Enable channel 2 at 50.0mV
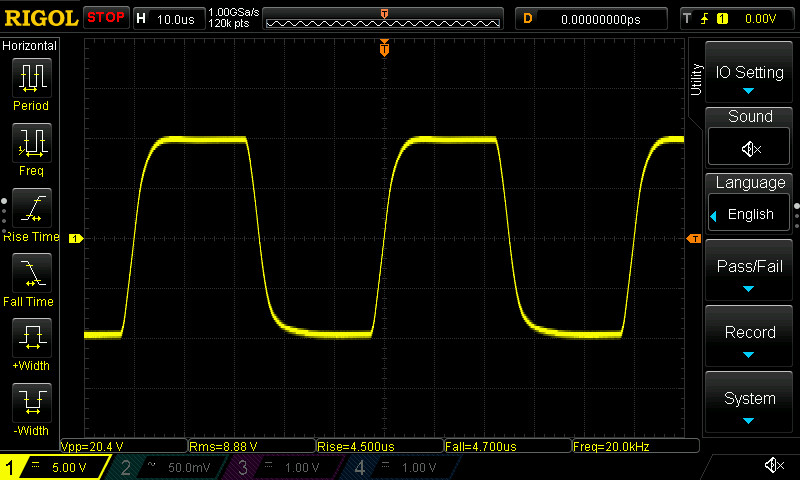This screenshot has width=800, height=480. (x=166, y=467)
